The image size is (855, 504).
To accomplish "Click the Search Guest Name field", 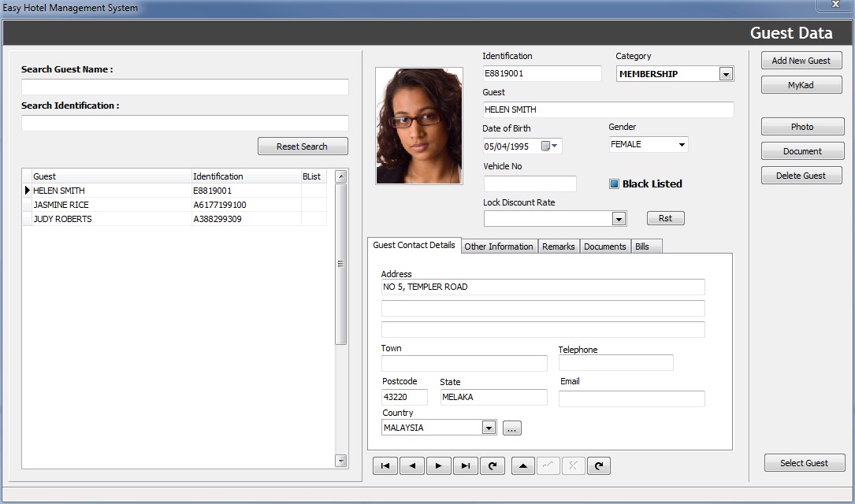I will [184, 87].
